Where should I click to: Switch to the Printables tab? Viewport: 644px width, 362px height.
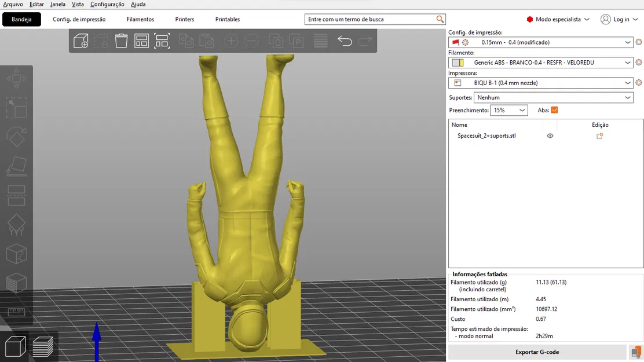click(228, 19)
